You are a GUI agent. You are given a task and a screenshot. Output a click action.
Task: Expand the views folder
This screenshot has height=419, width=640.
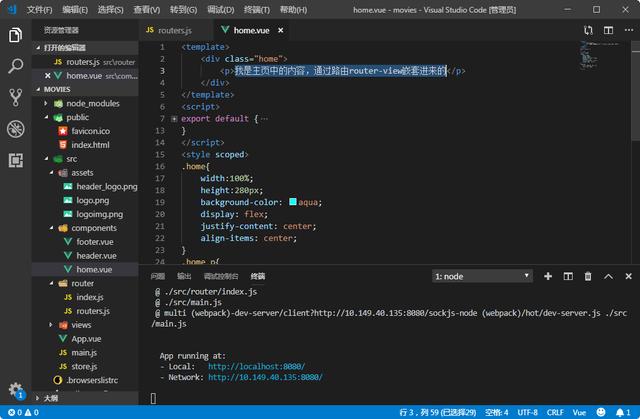[x=51, y=325]
